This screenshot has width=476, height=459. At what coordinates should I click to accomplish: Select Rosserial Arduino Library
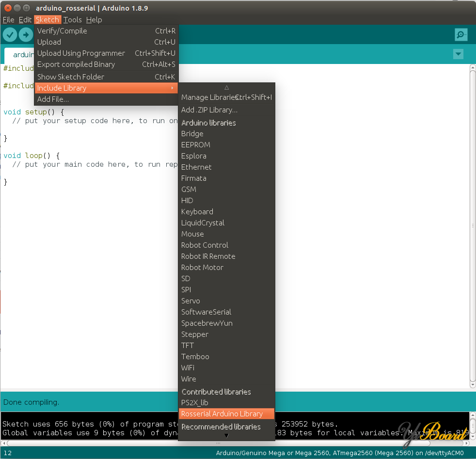click(x=226, y=414)
